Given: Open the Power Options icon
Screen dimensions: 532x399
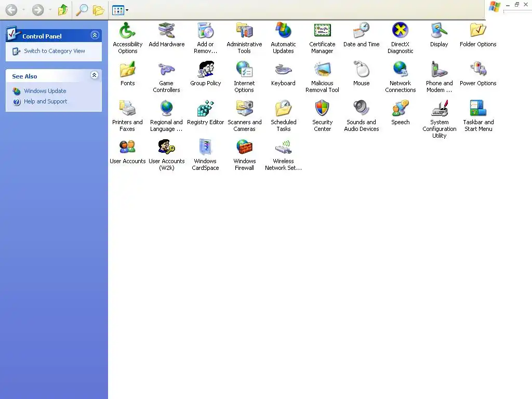Looking at the screenshot, I should tap(478, 70).
